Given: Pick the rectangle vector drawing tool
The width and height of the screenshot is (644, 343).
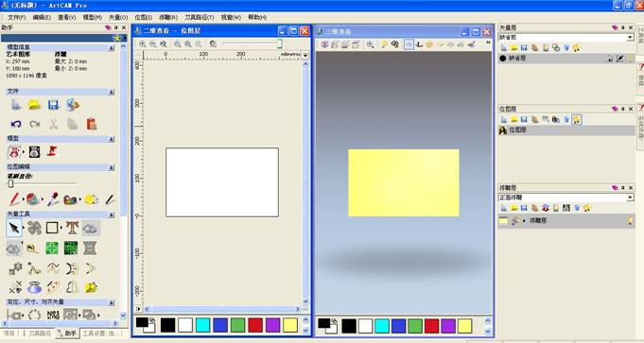Looking at the screenshot, I should tap(52, 228).
